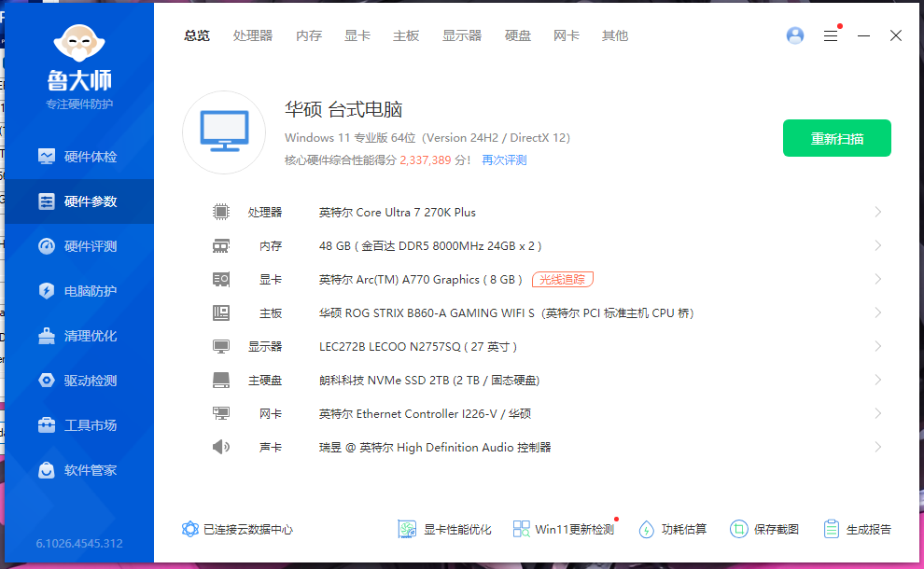This screenshot has width=924, height=569.
Task: Click 英特尔 Arc(TM) A770 Graphics text
Action: pos(421,279)
